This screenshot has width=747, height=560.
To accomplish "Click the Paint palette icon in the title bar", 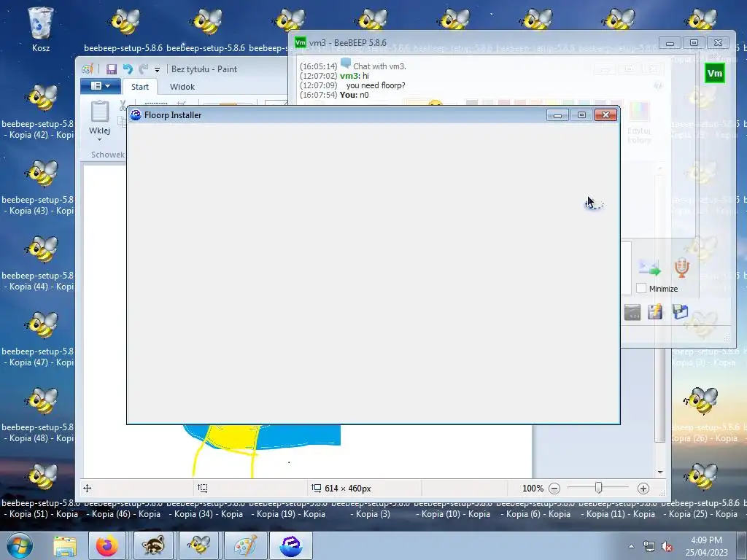I will coord(88,69).
